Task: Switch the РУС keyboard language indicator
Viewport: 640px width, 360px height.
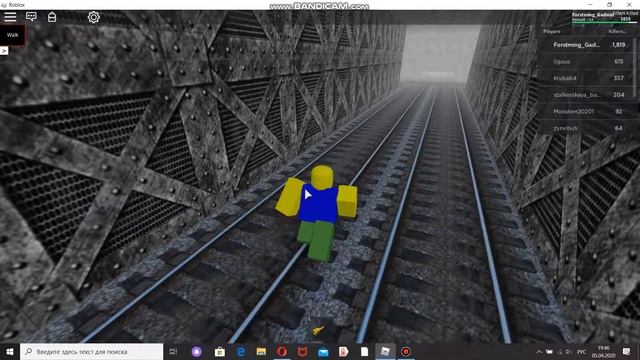Action: [x=582, y=351]
